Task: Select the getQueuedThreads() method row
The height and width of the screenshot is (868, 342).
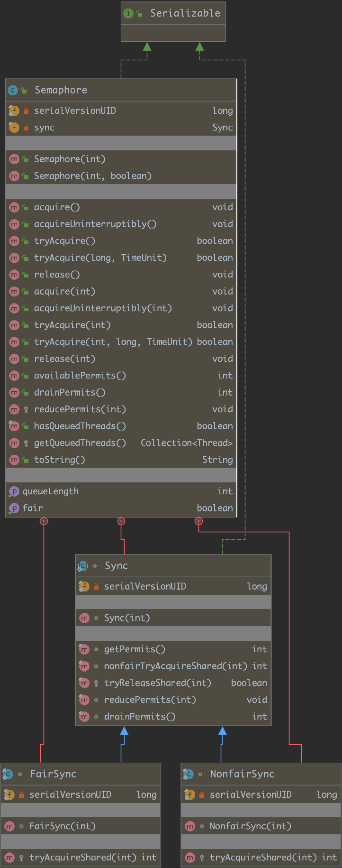Action: coord(80,443)
